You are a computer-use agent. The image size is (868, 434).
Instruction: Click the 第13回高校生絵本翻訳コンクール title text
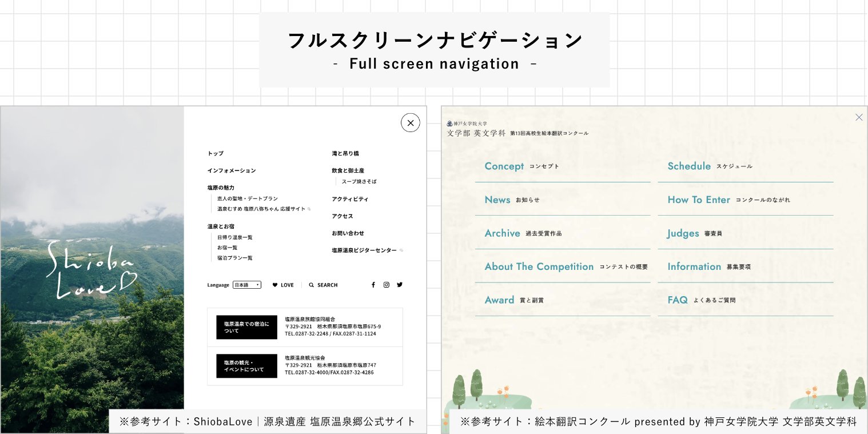[550, 133]
